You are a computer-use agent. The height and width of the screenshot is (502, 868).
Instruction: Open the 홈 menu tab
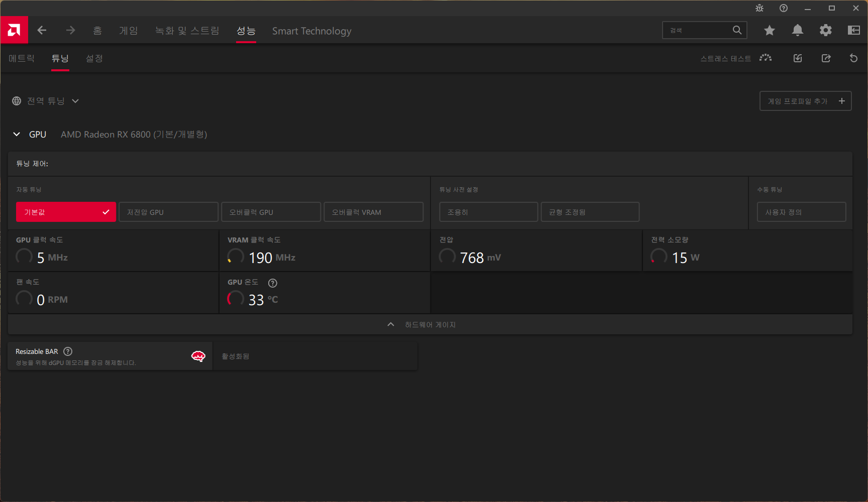click(97, 31)
